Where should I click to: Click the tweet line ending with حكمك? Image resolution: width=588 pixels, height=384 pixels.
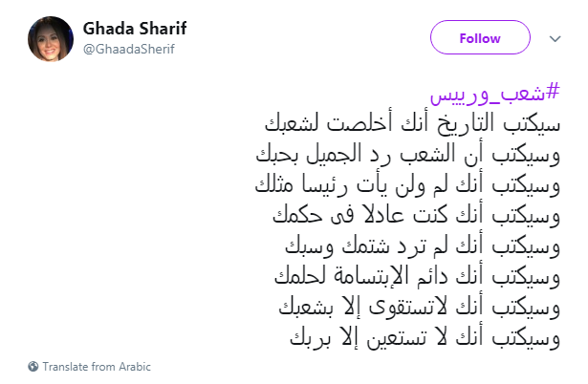tap(416, 216)
